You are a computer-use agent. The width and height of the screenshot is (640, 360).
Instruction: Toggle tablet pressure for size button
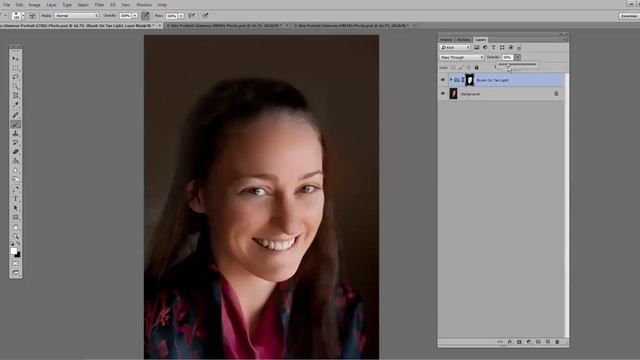[205, 16]
